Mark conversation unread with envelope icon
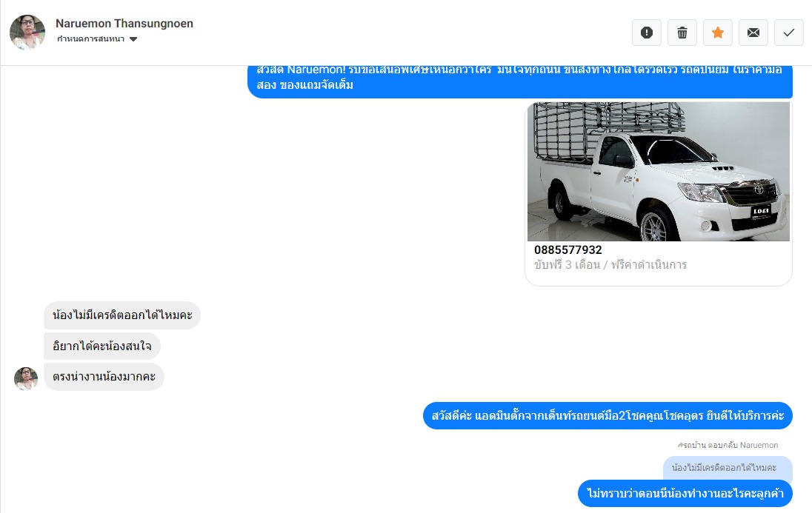 click(753, 33)
